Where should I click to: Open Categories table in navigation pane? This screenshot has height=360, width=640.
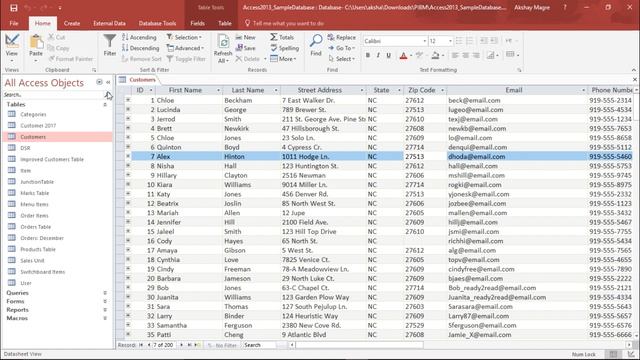pos(33,115)
